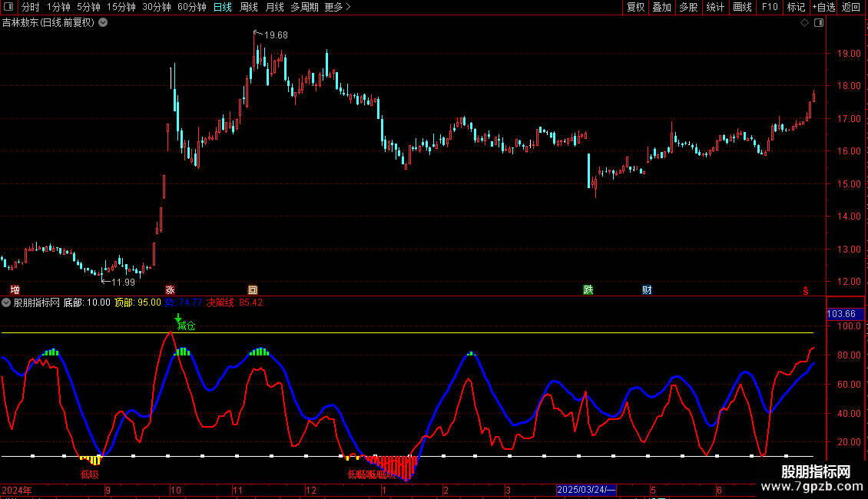Screen dimensions: 868x499
Task: Expand 更多 period options
Action: tap(338, 7)
